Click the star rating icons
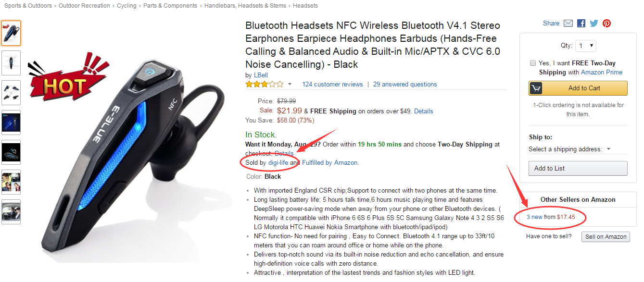Image resolution: width=644 pixels, height=282 pixels. point(265,84)
